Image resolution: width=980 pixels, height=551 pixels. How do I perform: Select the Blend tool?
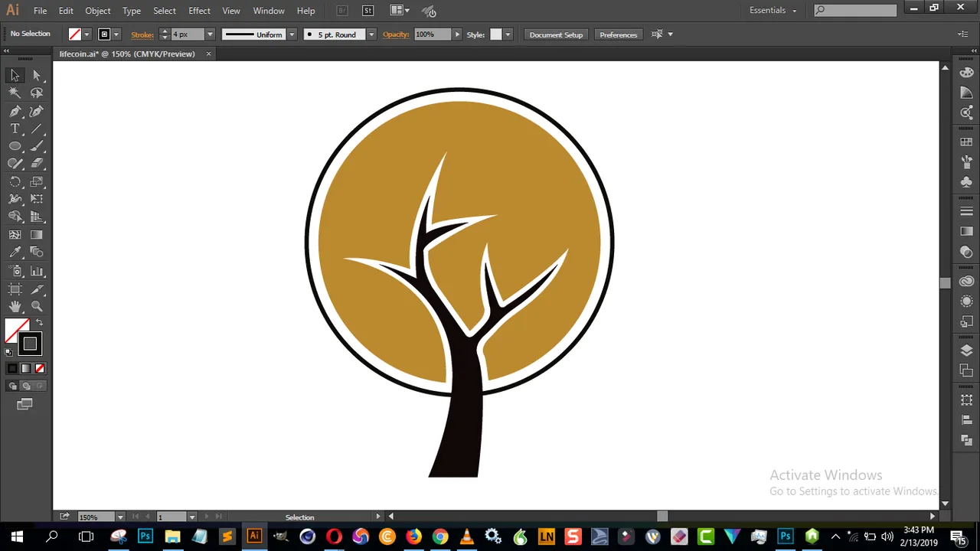(x=37, y=253)
